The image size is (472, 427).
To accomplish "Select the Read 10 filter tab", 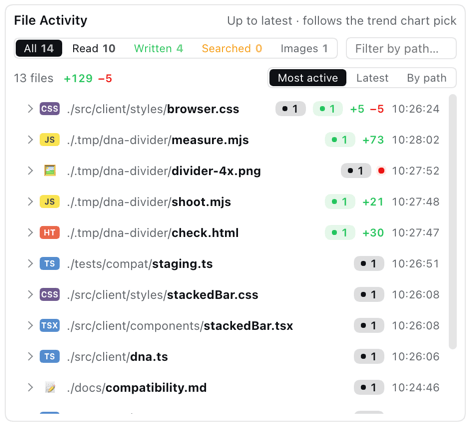I will click(94, 48).
